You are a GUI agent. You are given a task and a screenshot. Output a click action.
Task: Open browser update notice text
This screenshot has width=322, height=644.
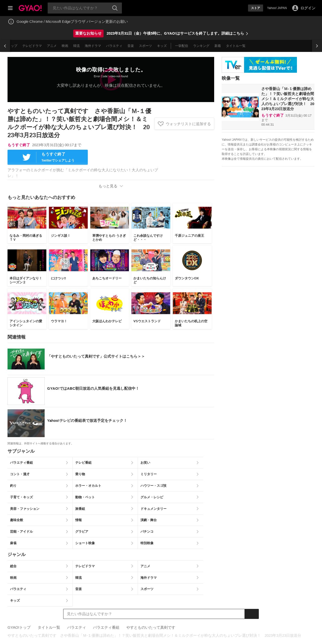(72, 22)
